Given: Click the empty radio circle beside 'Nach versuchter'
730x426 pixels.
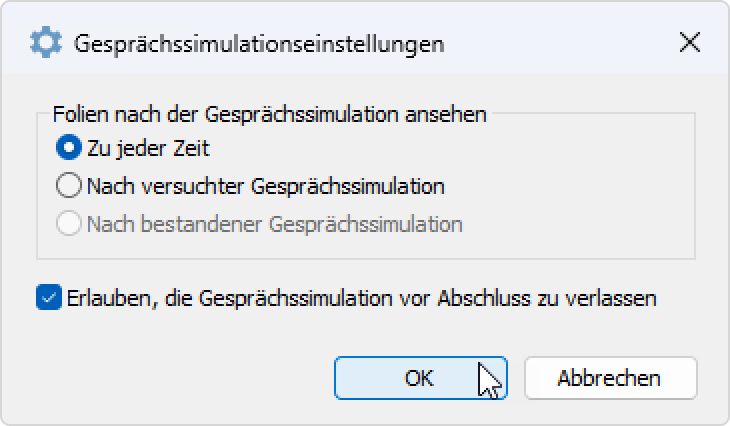Looking at the screenshot, I should pos(69,185).
